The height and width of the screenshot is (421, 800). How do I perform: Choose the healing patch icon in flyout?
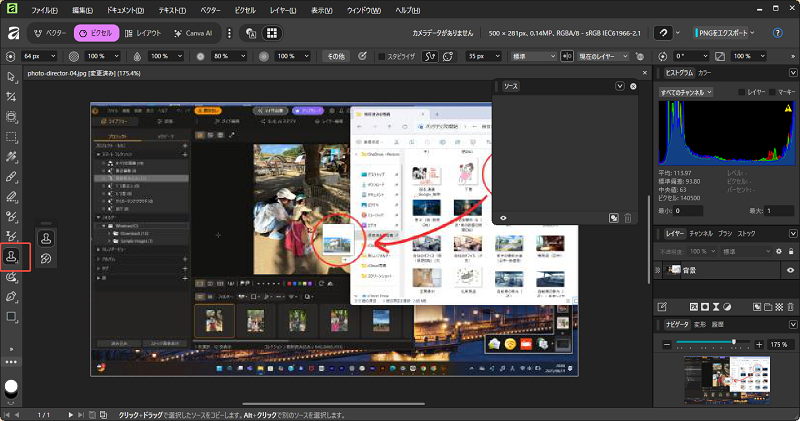46,259
